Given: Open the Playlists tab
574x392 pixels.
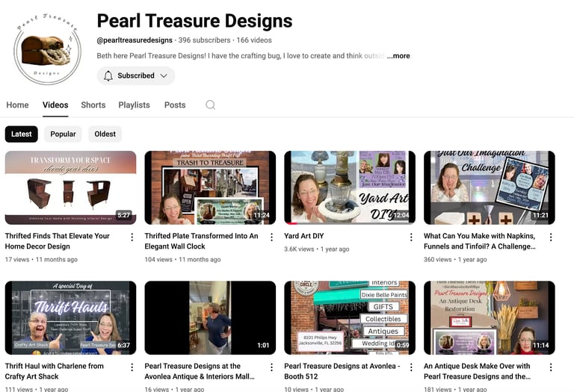Looking at the screenshot, I should coord(134,105).
